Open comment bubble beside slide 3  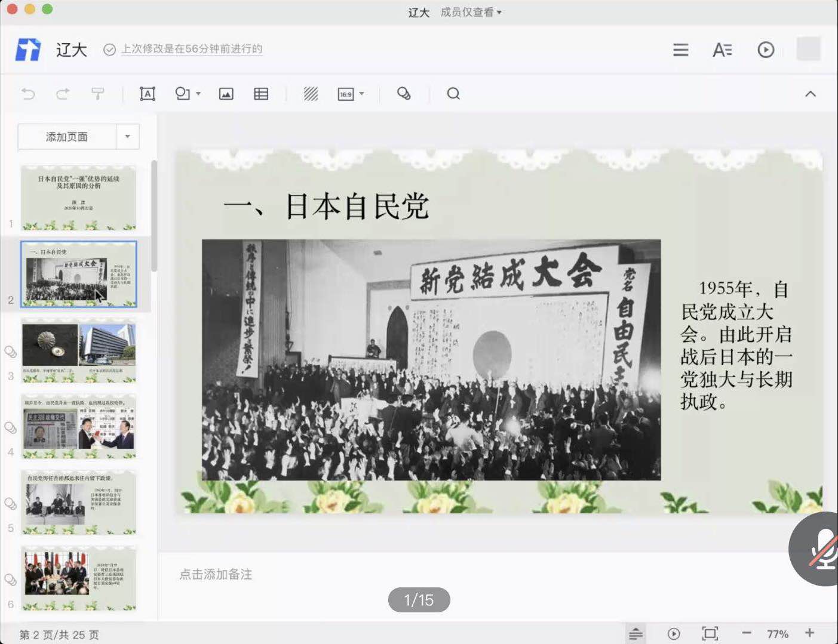click(10, 352)
